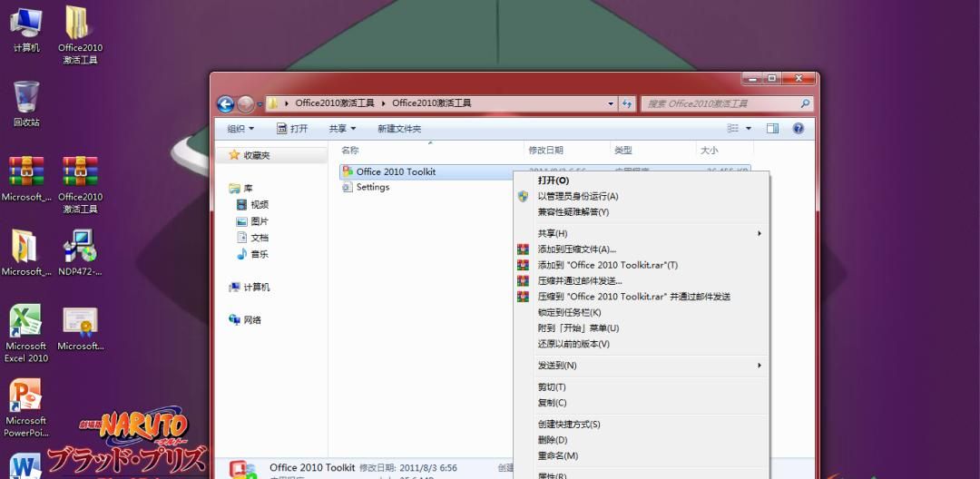
Task: Change view using the views icon
Action: pos(733,129)
